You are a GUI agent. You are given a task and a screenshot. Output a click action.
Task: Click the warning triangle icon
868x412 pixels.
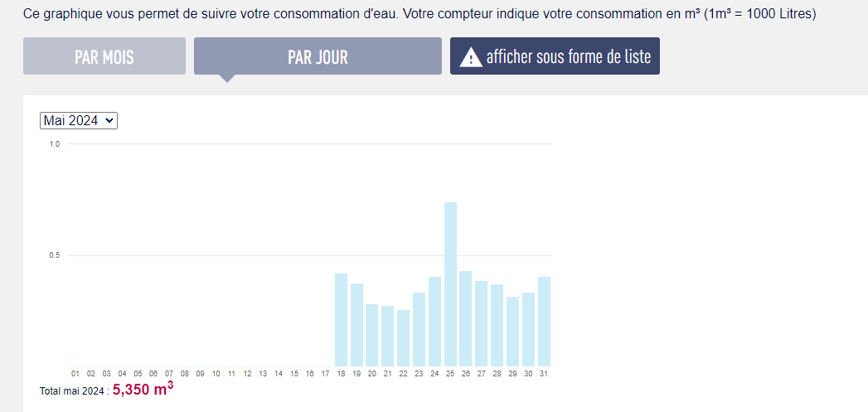point(471,57)
